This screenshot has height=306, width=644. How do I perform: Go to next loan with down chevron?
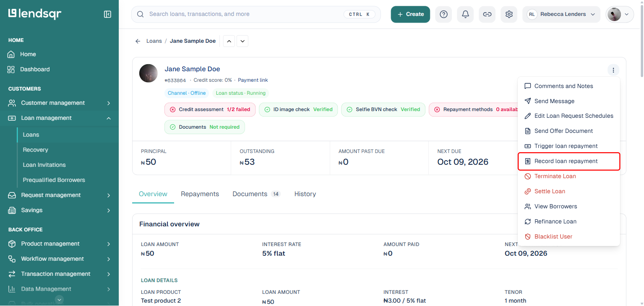(x=242, y=41)
